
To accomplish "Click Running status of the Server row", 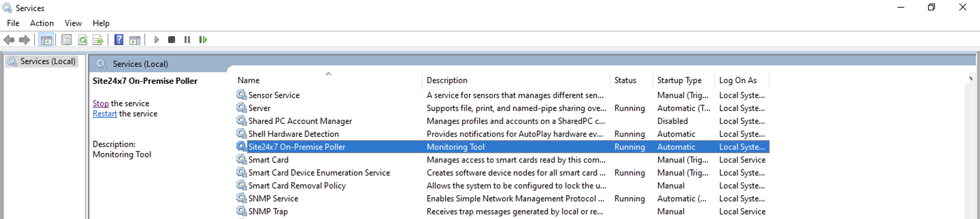I will tap(629, 108).
